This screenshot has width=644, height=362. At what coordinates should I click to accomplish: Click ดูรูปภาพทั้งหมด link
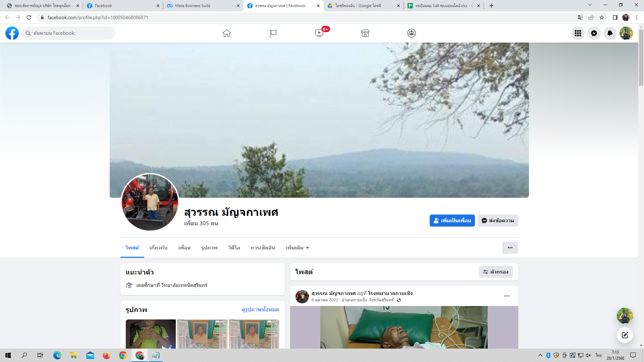point(260,309)
